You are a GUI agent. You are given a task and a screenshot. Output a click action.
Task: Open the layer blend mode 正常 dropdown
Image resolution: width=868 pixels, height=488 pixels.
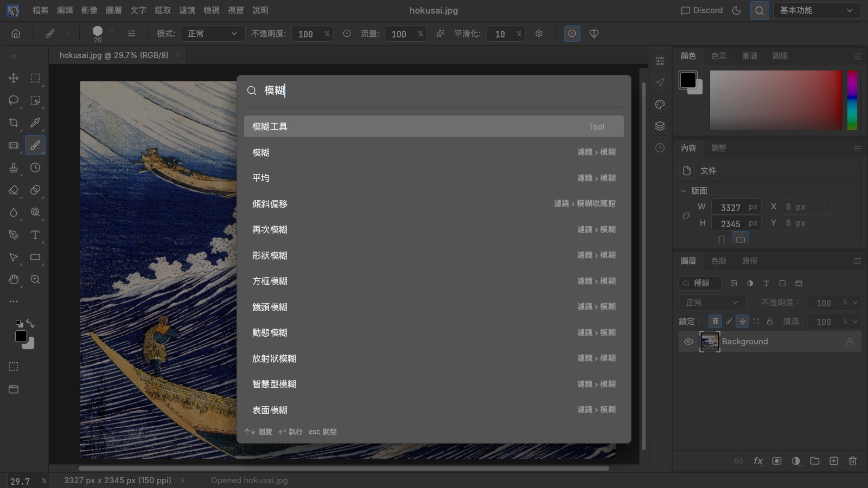tap(712, 303)
